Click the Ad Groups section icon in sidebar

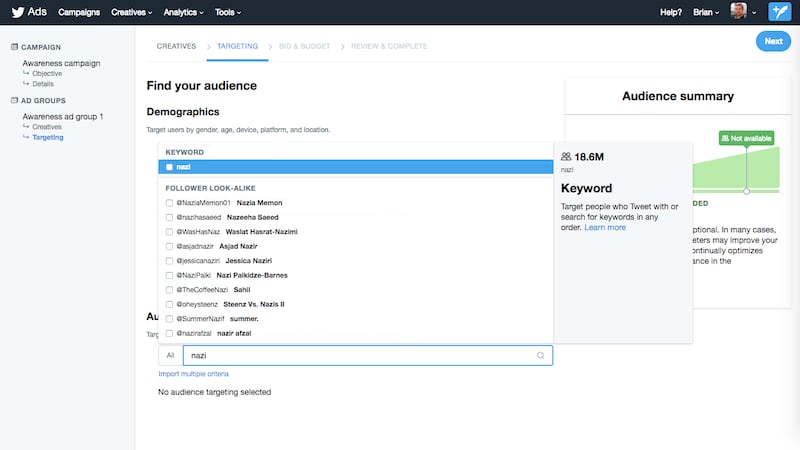[x=14, y=101]
